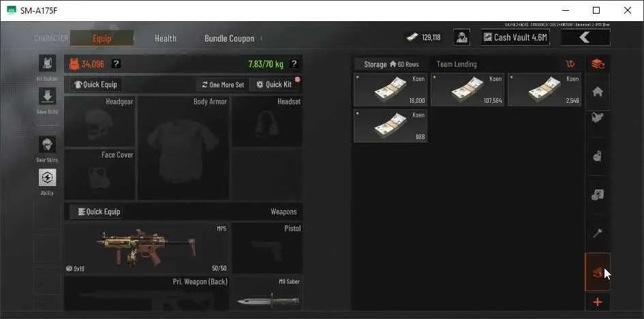Switch to the Equip tab

coord(102,39)
